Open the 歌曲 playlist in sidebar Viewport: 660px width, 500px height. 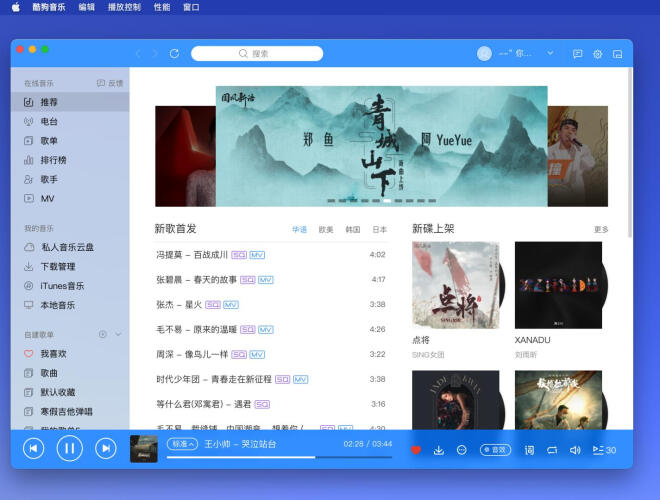[x=70, y=373]
